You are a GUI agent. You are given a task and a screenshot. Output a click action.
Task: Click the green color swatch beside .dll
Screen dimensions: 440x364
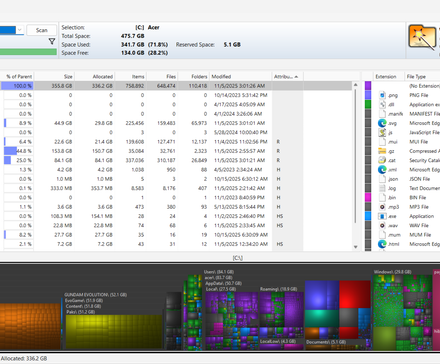368,105
